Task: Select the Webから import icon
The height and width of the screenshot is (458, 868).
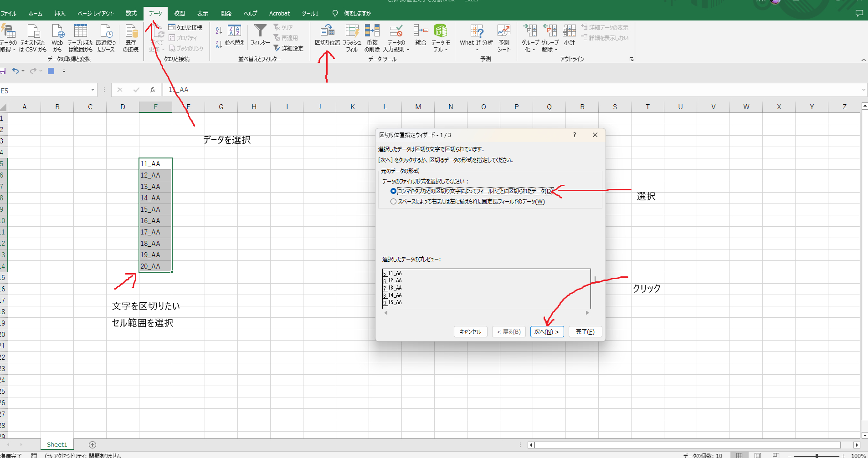Action: coord(57,36)
